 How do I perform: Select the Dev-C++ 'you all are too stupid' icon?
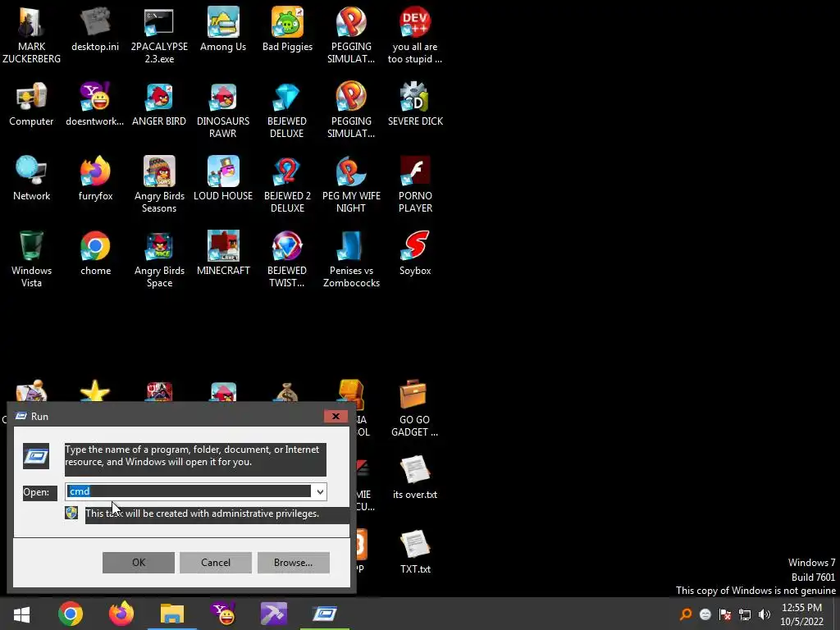pyautogui.click(x=415, y=34)
